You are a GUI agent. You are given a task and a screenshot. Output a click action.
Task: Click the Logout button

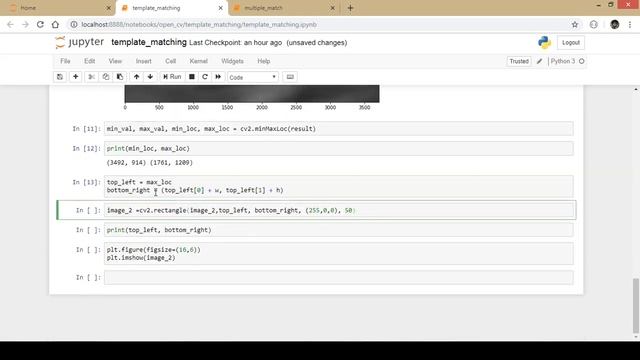click(571, 42)
